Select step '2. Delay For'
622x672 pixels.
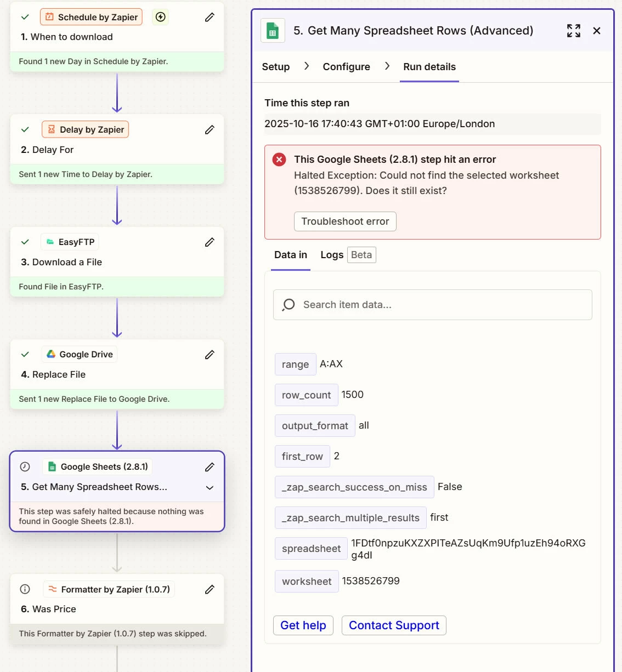pos(47,150)
